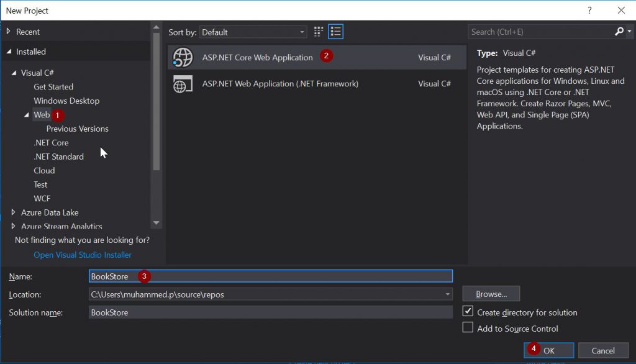Enable Add to Source Control checkbox
This screenshot has height=364, width=636.
(x=468, y=328)
